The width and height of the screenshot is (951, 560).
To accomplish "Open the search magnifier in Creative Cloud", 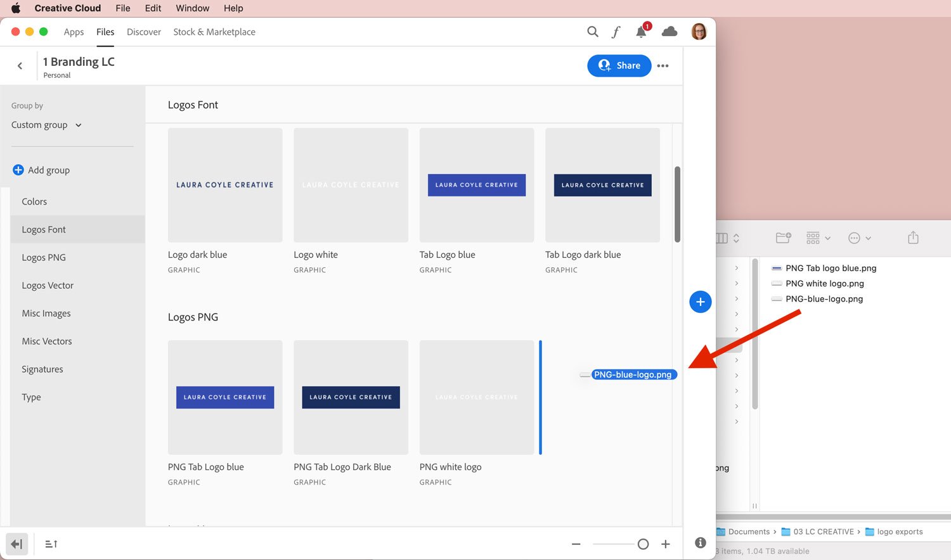I will [592, 32].
